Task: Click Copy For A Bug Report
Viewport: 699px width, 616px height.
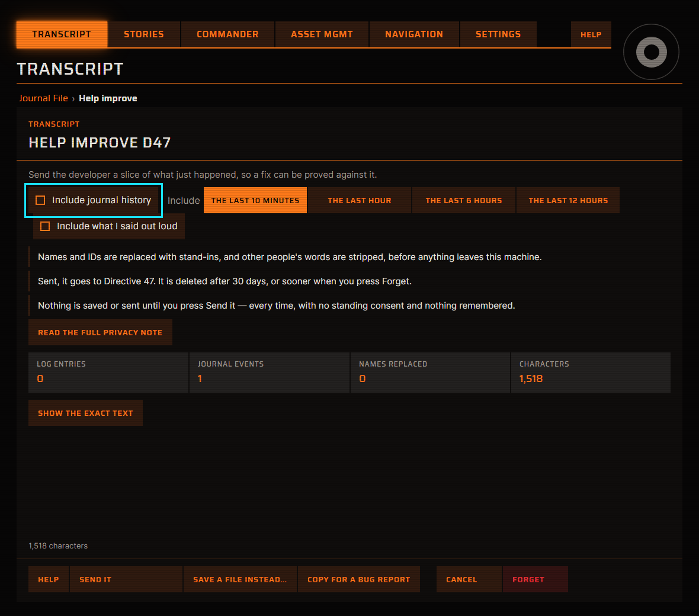Action: pyautogui.click(x=359, y=579)
